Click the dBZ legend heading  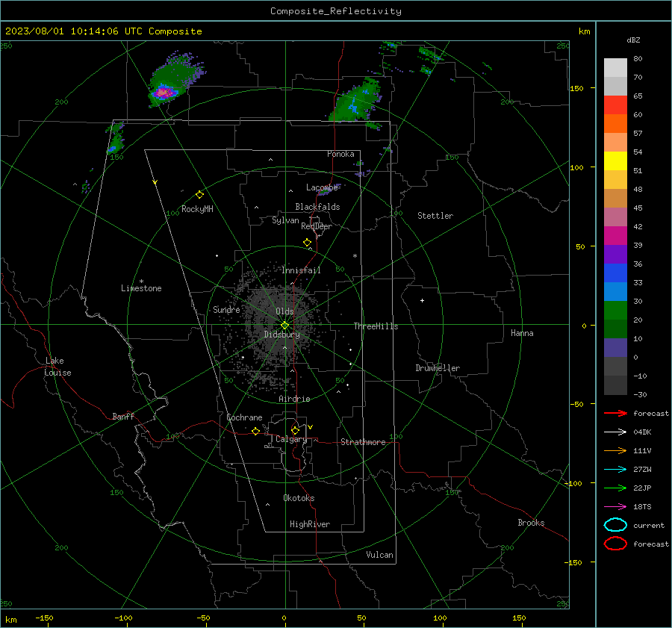(x=633, y=40)
